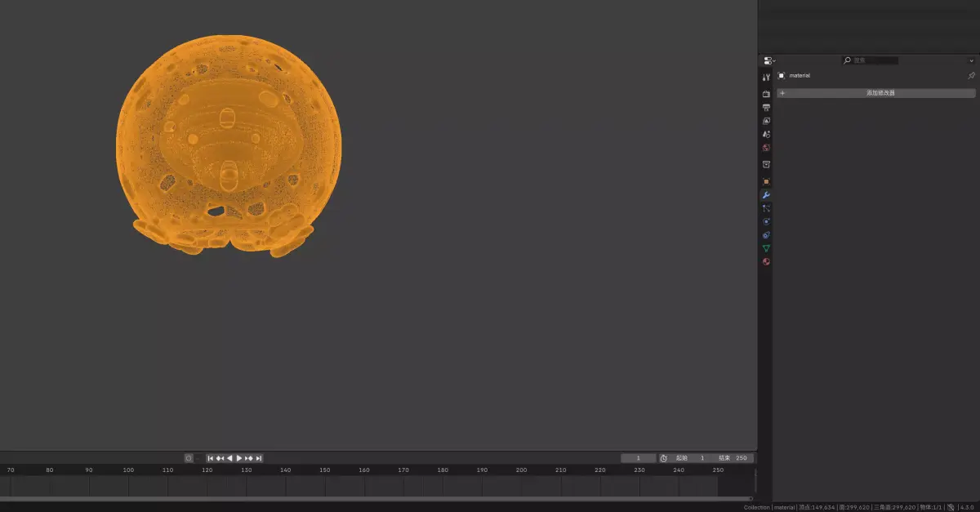This screenshot has width=980, height=512.
Task: Click the current frame field showing 1
Action: (x=639, y=458)
